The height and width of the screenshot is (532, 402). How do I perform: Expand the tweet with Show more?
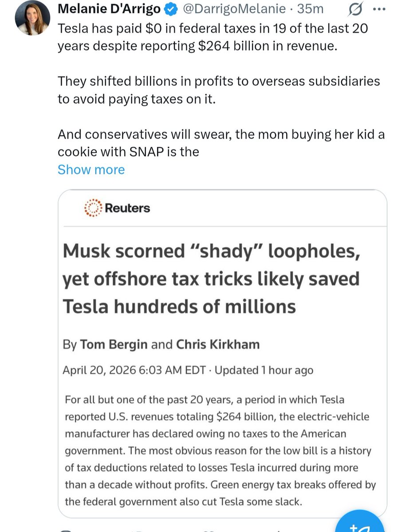[91, 170]
